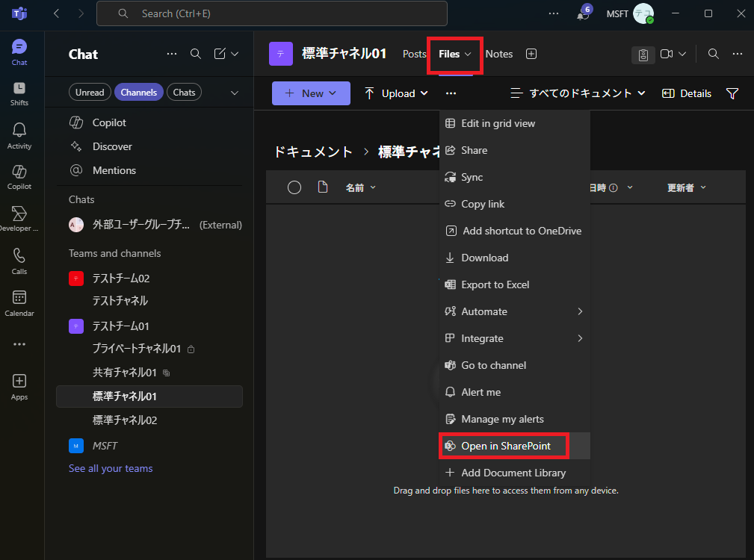Image resolution: width=754 pixels, height=560 pixels.
Task: Open the notifications bell icon
Action: pyautogui.click(x=584, y=13)
